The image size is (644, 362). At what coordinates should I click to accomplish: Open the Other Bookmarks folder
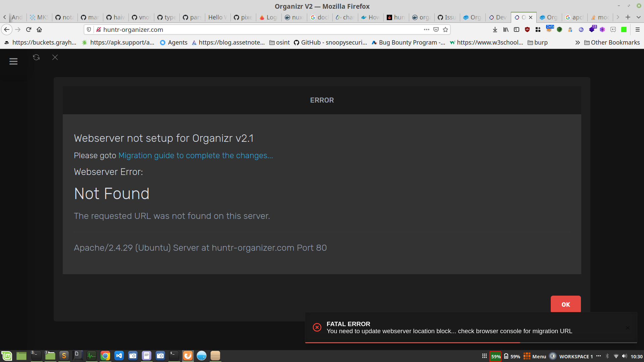point(612,43)
